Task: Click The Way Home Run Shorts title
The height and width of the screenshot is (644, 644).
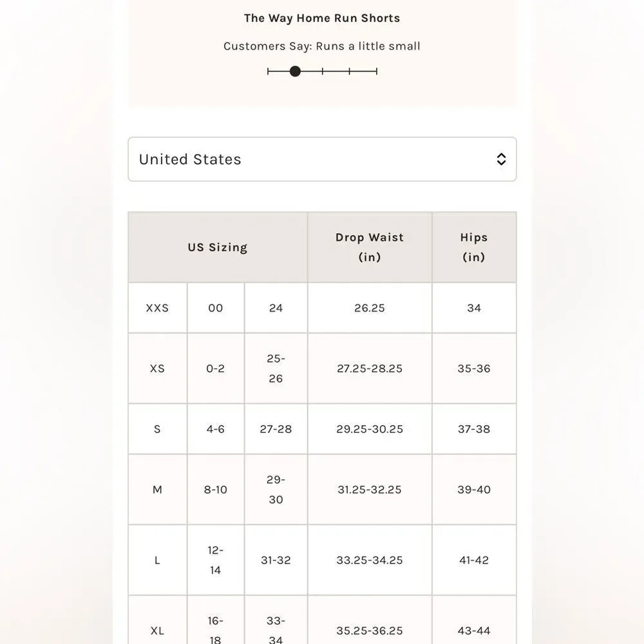Action: pos(322,18)
